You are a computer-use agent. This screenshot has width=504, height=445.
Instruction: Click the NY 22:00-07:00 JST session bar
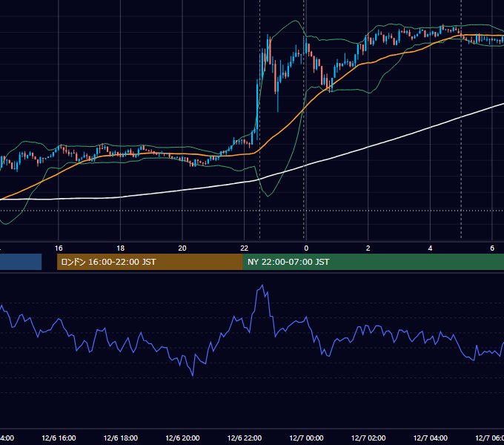click(x=373, y=262)
